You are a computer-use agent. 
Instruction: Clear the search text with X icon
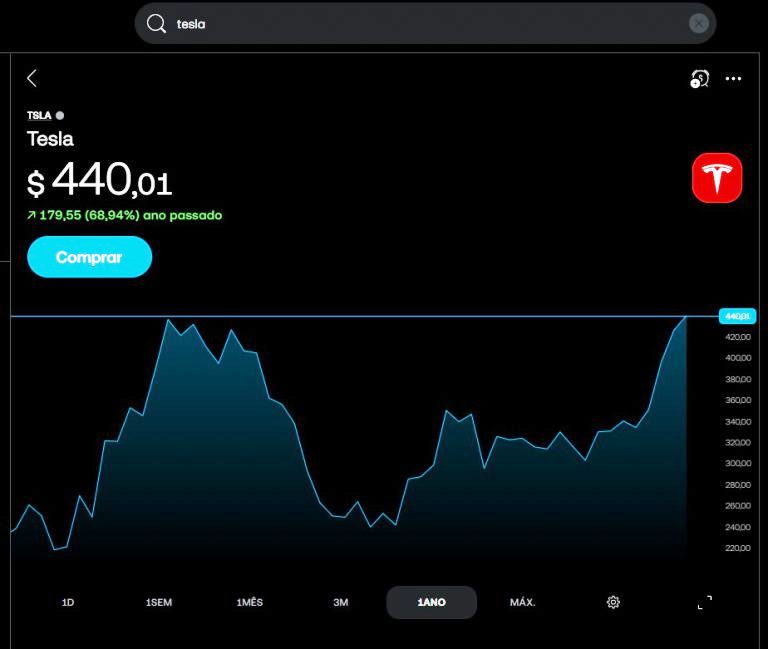point(698,24)
